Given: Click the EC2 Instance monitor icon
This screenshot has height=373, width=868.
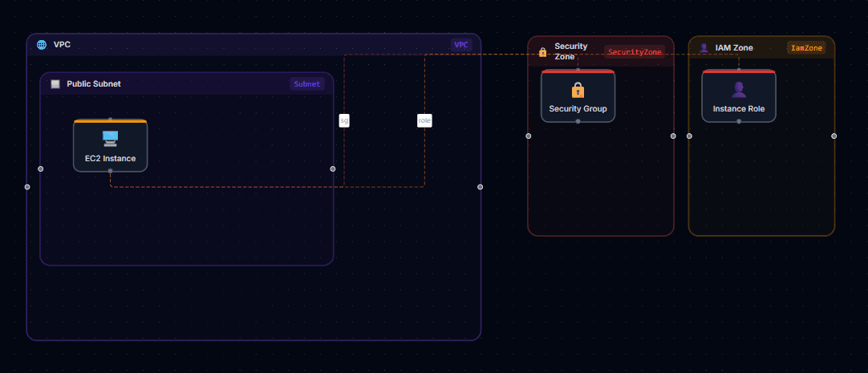Looking at the screenshot, I should pyautogui.click(x=110, y=138).
